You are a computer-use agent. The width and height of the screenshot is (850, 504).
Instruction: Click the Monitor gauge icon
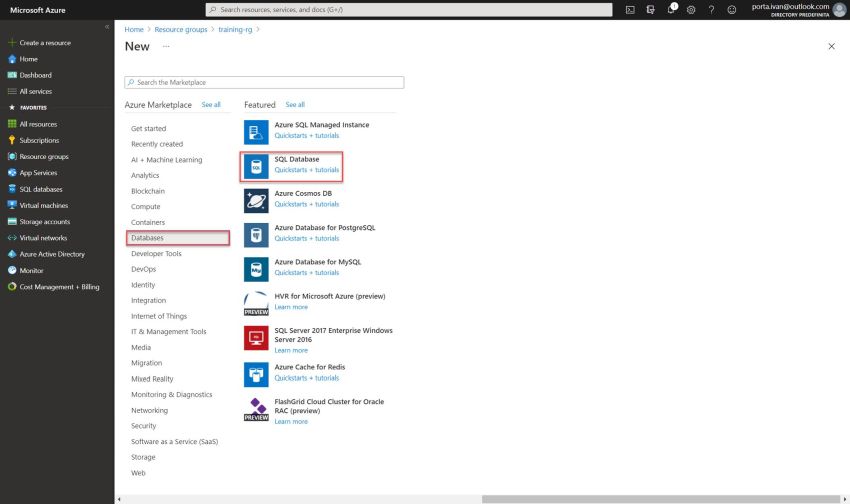pyautogui.click(x=12, y=270)
